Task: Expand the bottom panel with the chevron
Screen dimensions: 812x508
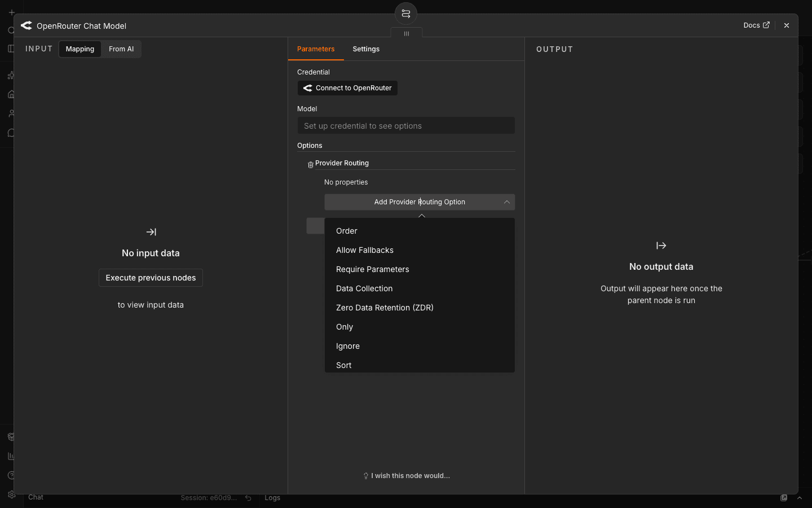Action: (x=800, y=498)
